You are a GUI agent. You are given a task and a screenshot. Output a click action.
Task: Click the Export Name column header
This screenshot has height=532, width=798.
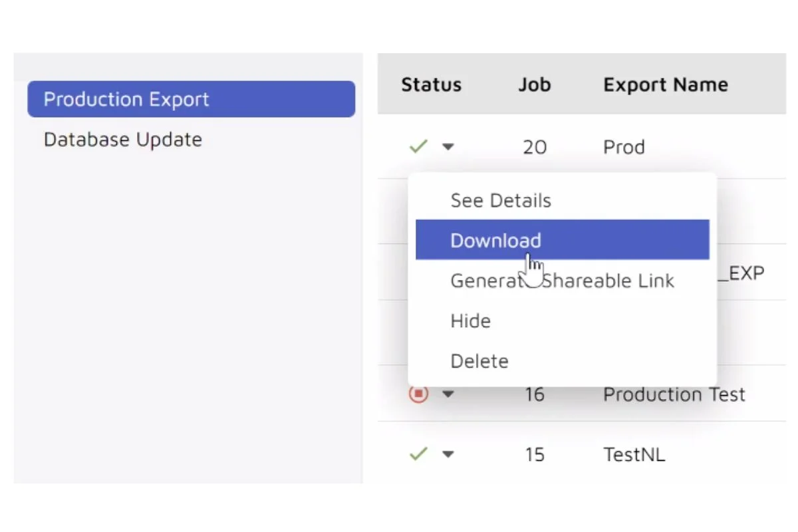pyautogui.click(x=665, y=84)
